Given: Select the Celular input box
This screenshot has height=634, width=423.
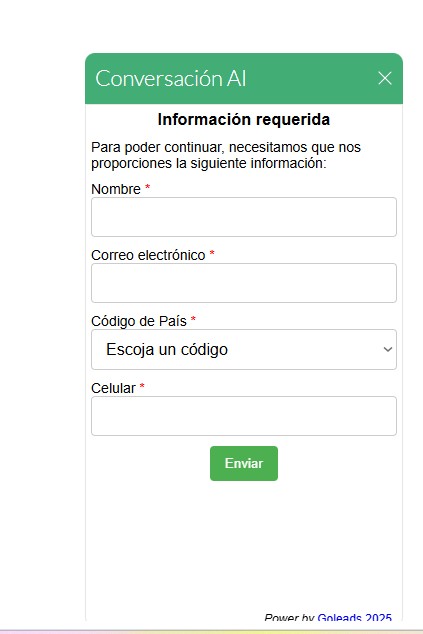Looking at the screenshot, I should click(x=244, y=416).
